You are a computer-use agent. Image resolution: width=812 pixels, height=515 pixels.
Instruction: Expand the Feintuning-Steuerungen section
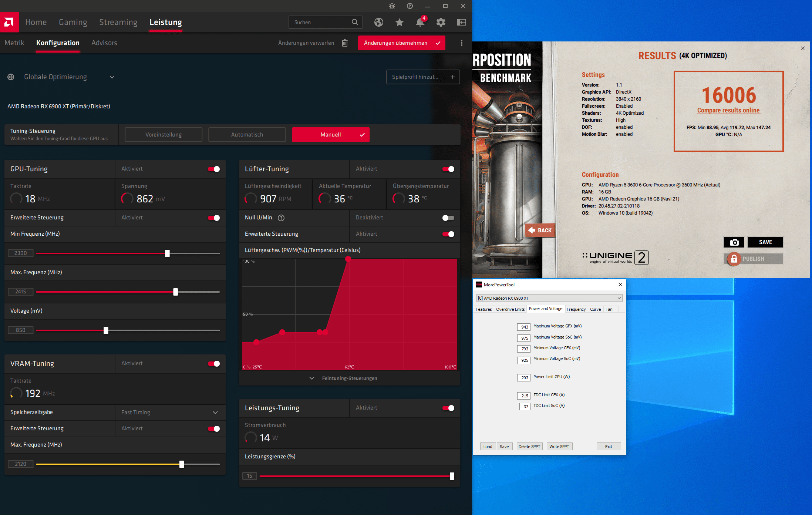tap(349, 378)
